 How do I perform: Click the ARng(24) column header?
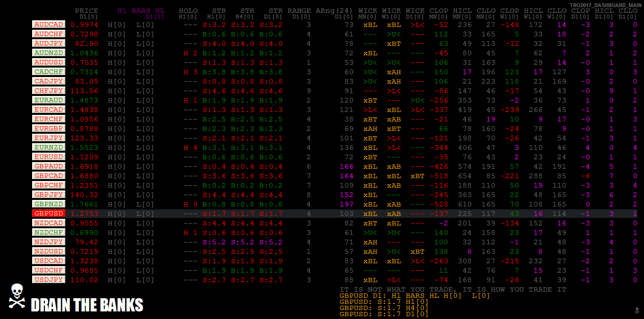click(x=334, y=11)
